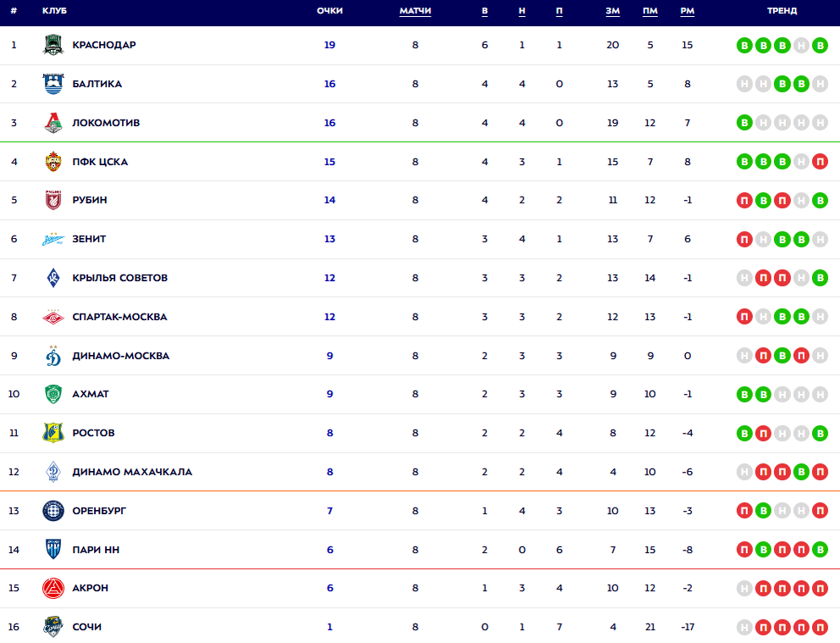This screenshot has width=840, height=643.
Task: Click the Sochi club logo
Action: (53, 627)
